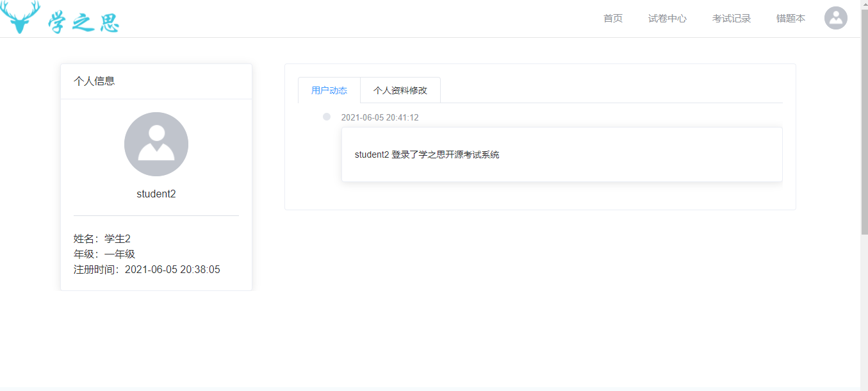Click the timeline dot beside the timestamp

click(x=327, y=117)
